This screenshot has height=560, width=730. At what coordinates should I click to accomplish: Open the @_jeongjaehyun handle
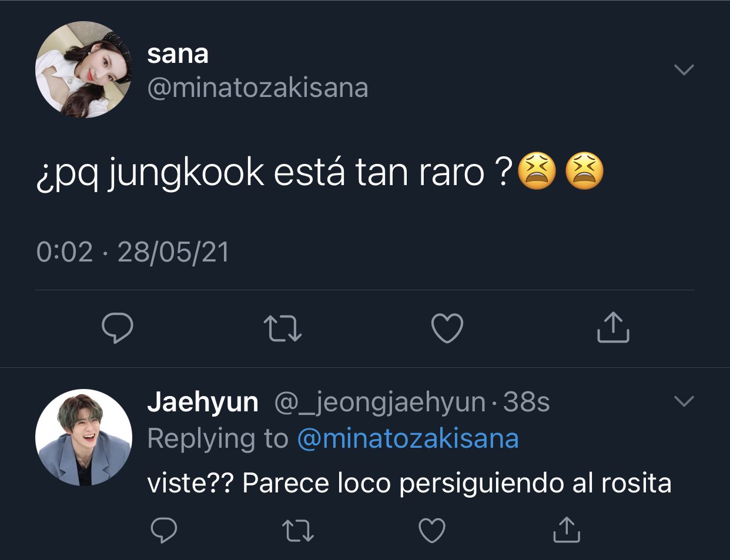[x=380, y=403]
